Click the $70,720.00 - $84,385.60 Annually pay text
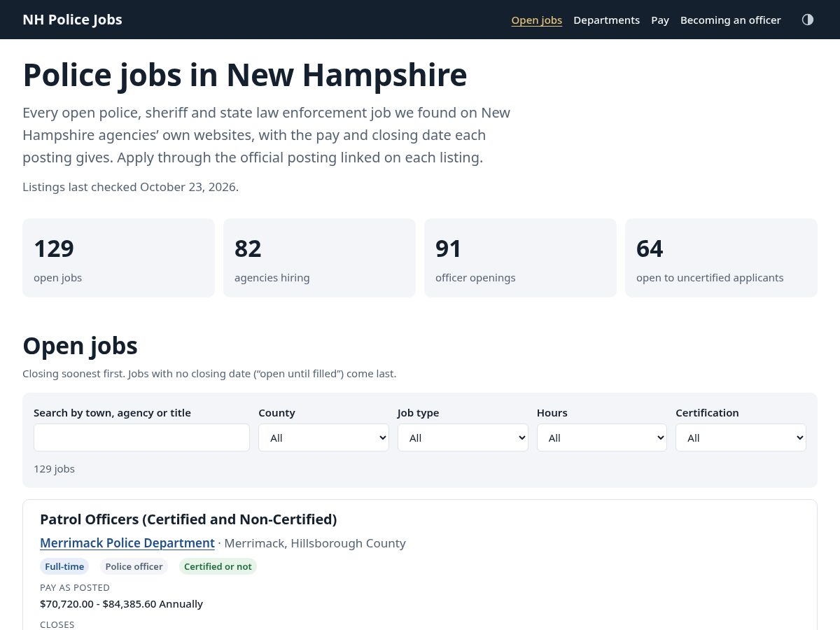The height and width of the screenshot is (630, 840). (x=121, y=603)
